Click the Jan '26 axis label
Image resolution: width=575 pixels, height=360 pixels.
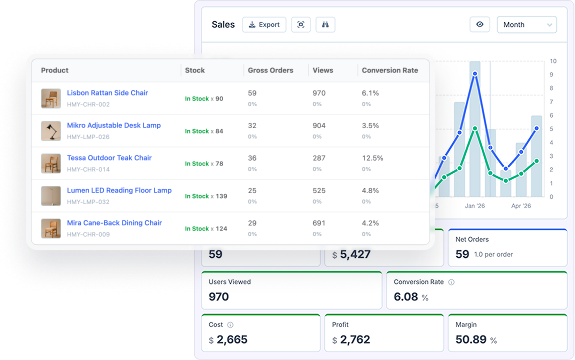(475, 206)
